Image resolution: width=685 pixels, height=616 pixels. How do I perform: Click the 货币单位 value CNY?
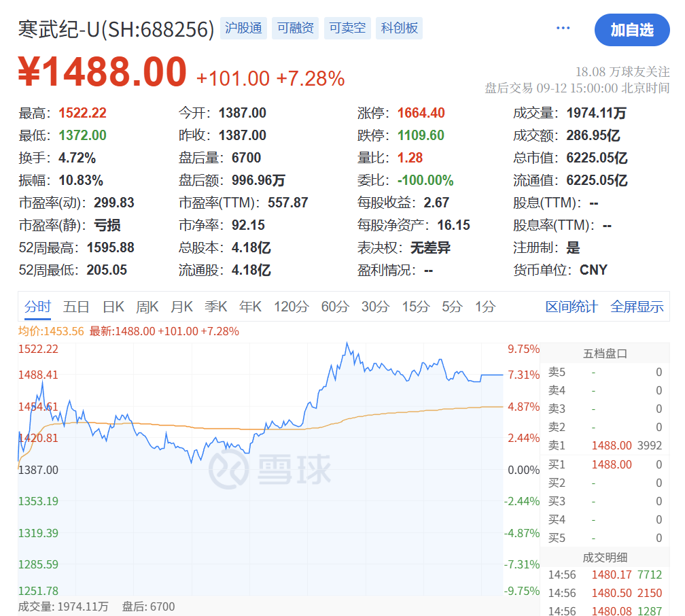pos(593,270)
